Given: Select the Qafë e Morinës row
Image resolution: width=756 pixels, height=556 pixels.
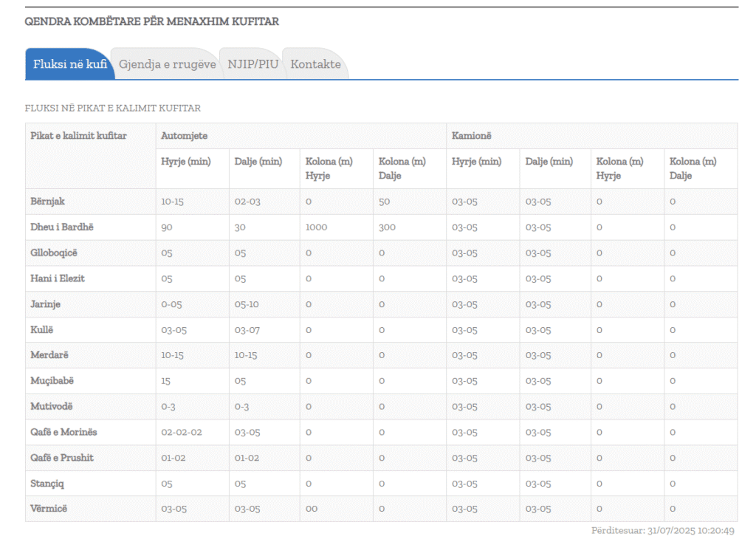Looking at the screenshot, I should (x=63, y=432).
